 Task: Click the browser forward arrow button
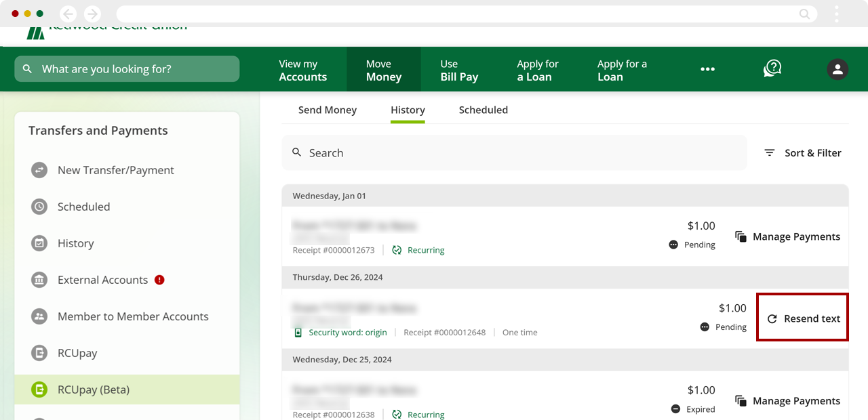tap(92, 14)
